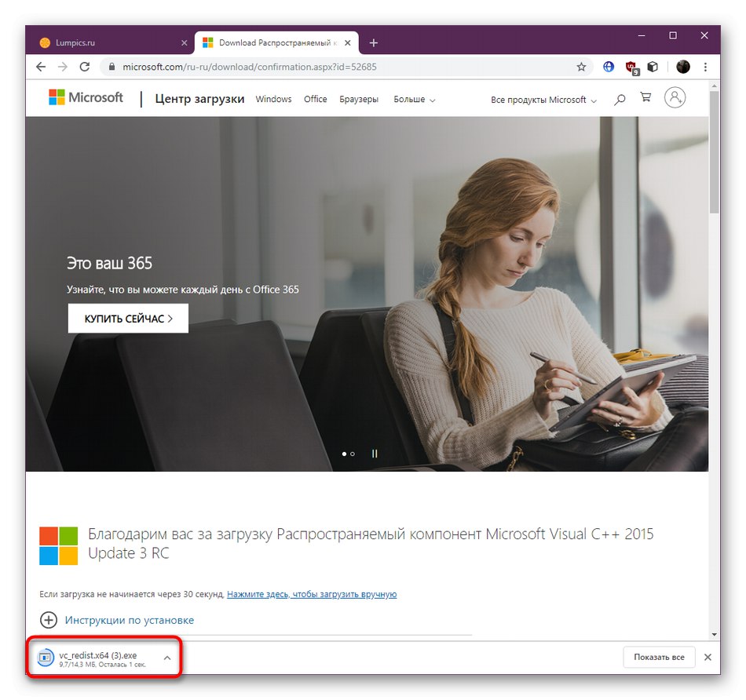This screenshot has width=746, height=700.
Task: Click the Это ваш 365 heading
Action: pos(109,263)
